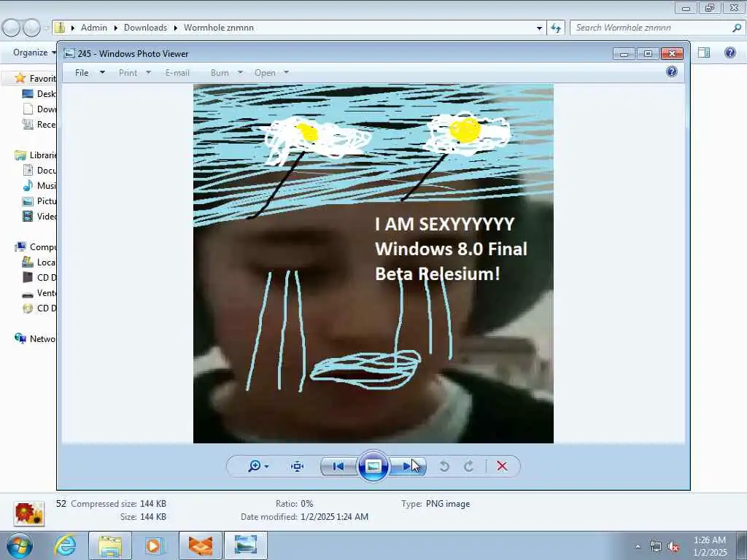
Task: Open Music library
Action: [x=39, y=186]
